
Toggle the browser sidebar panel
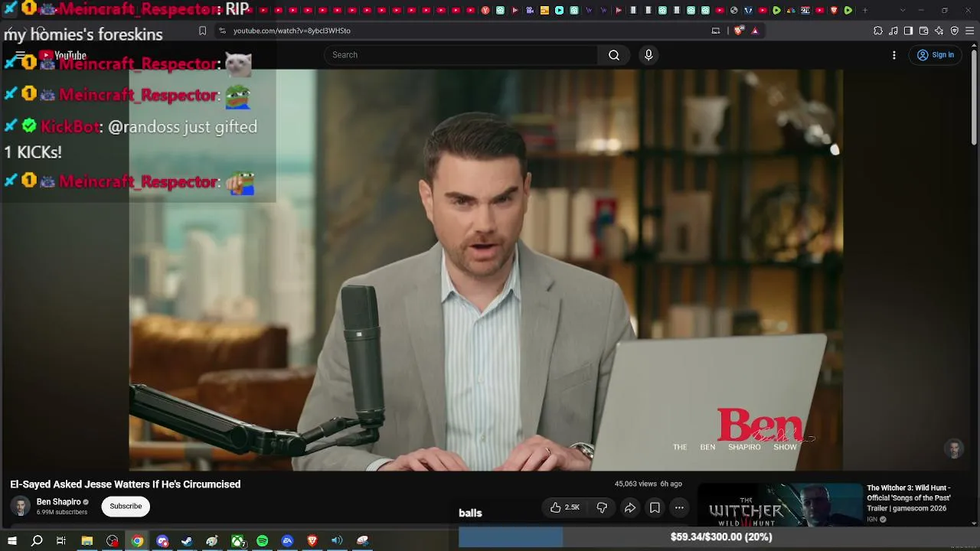(908, 31)
